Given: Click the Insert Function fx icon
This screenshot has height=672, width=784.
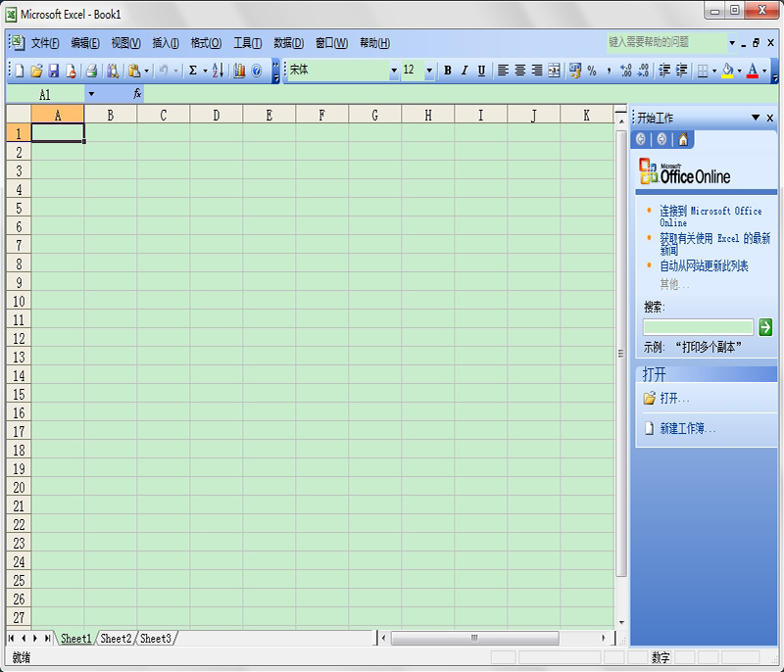Looking at the screenshot, I should [137, 93].
